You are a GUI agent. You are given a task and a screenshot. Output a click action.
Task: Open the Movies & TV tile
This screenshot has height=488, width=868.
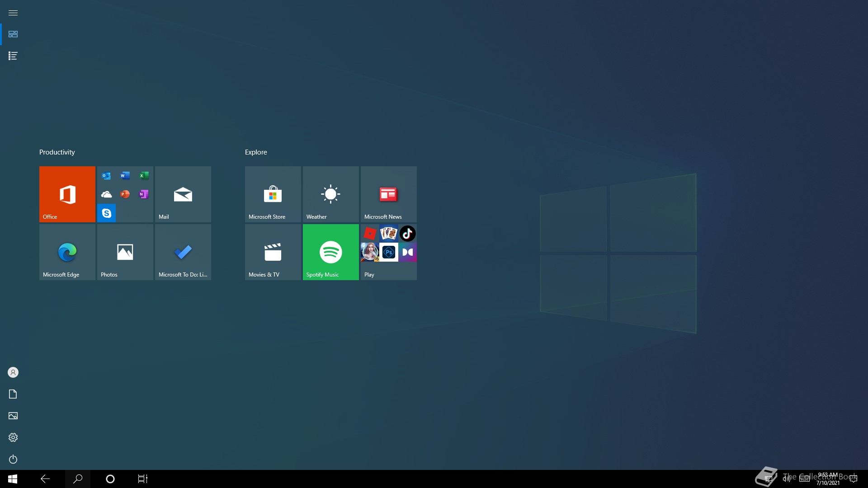coord(273,252)
